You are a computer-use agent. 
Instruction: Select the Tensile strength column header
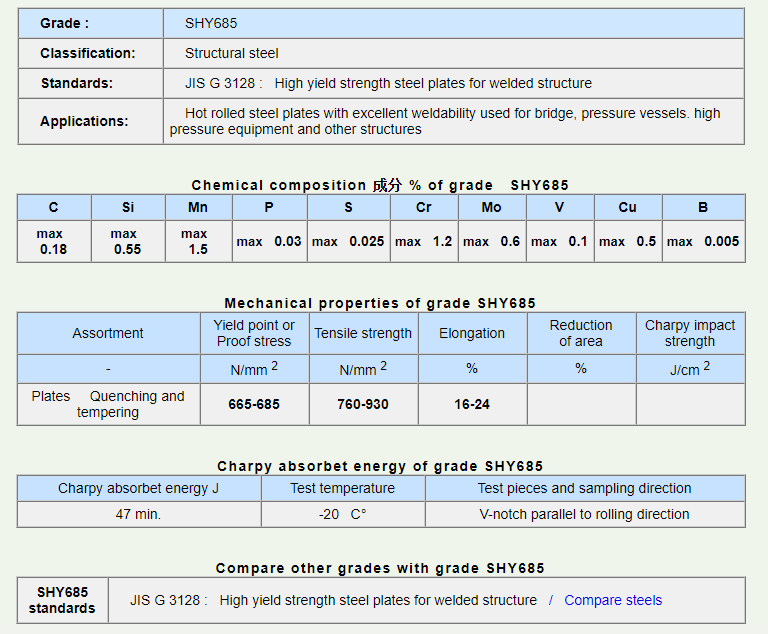(363, 333)
